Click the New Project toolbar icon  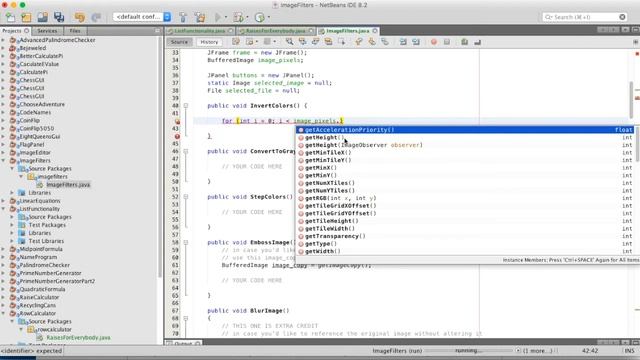coord(26,17)
